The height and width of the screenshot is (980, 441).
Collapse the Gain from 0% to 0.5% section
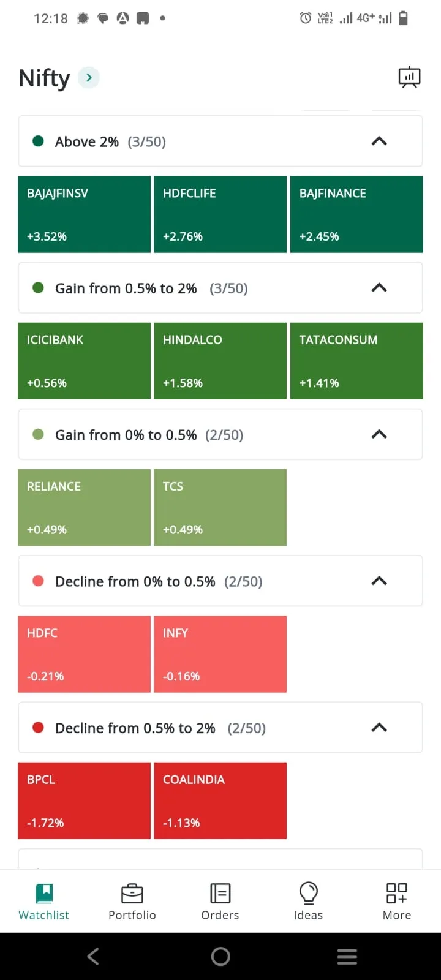point(379,434)
